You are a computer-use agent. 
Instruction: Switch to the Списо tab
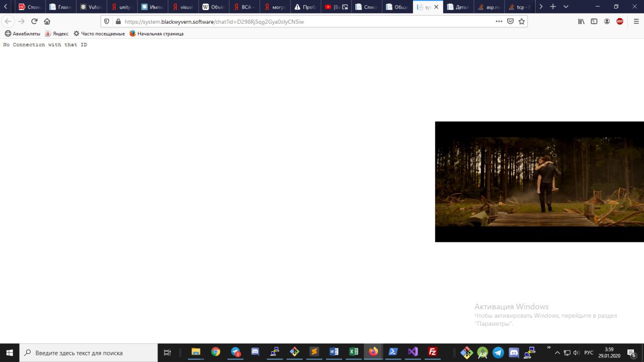(367, 7)
